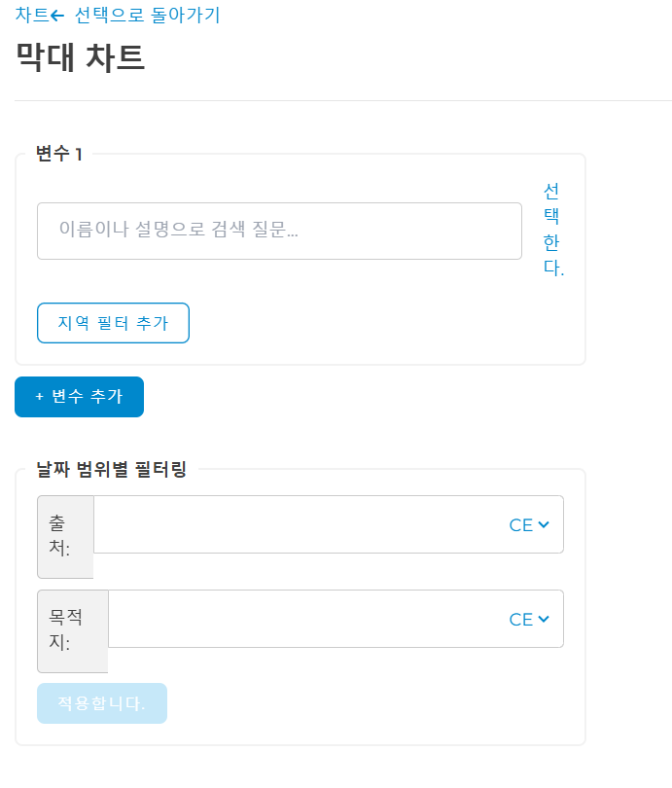Click the 날짜 범위별 필터링 section title
Viewport: 672px width, 788px height.
(111, 470)
